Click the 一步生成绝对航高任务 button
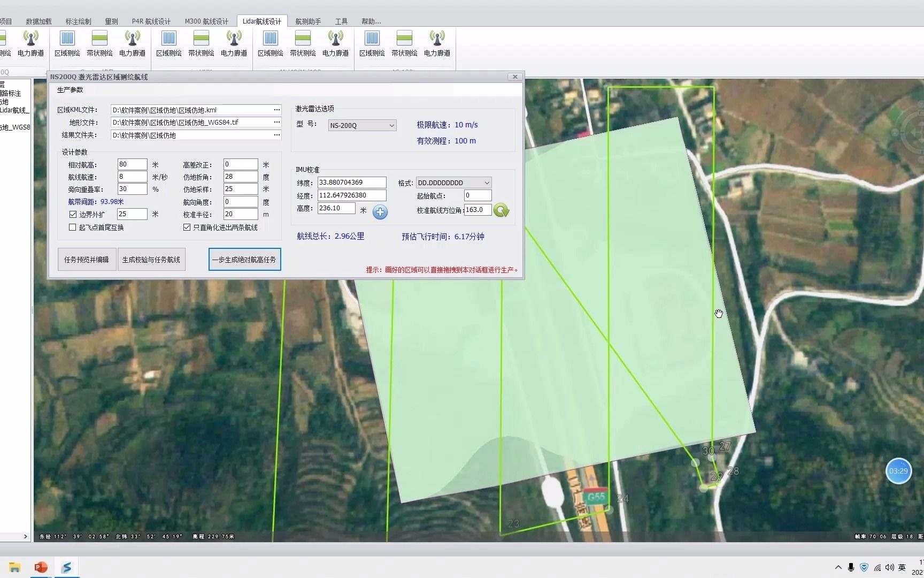 click(x=244, y=260)
